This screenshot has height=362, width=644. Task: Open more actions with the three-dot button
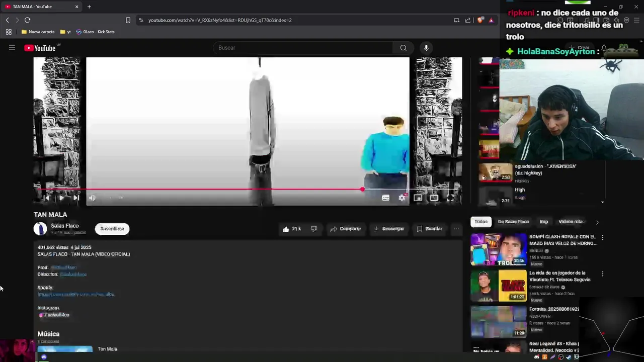(x=456, y=229)
